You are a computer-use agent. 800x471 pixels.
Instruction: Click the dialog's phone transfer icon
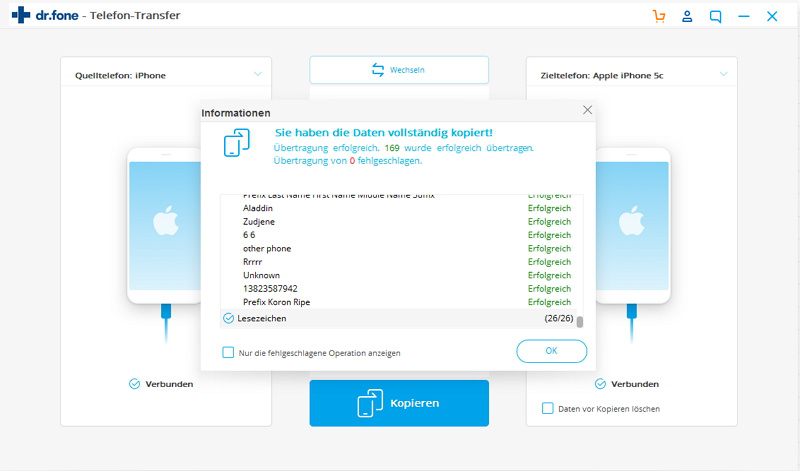(x=237, y=142)
